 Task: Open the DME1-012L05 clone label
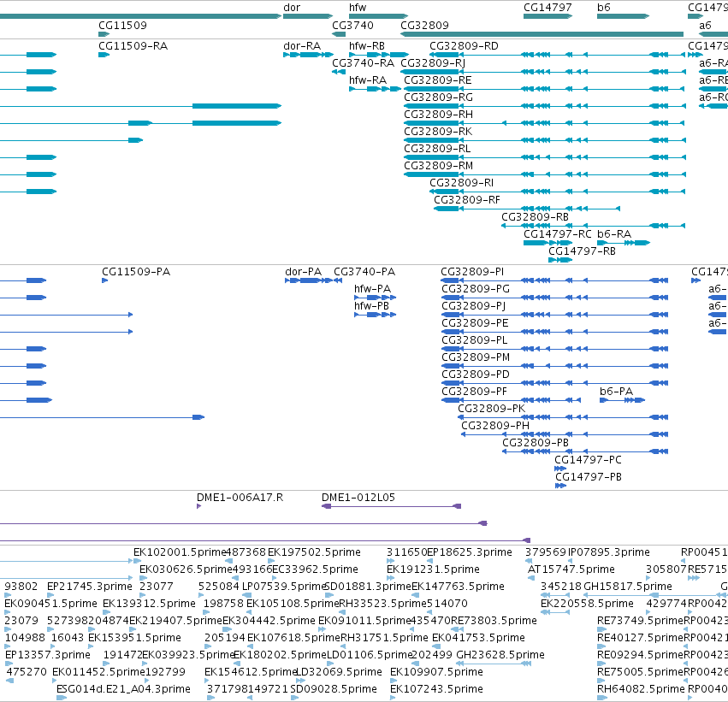point(358,498)
